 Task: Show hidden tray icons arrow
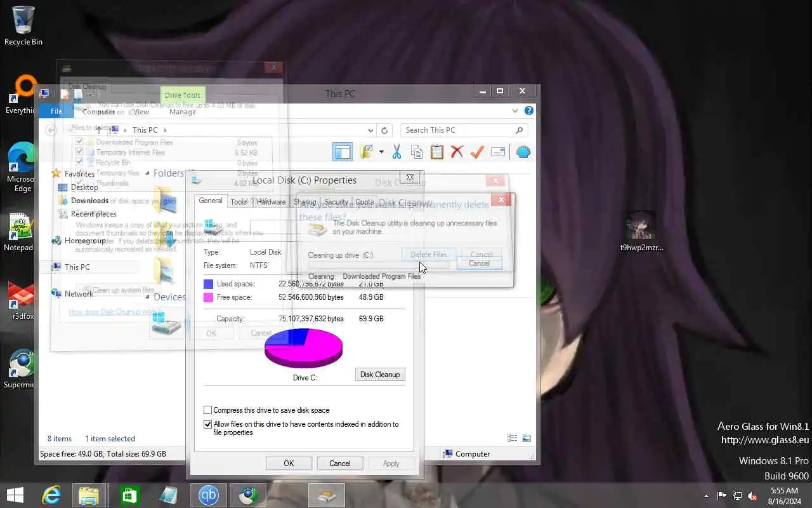point(706,496)
